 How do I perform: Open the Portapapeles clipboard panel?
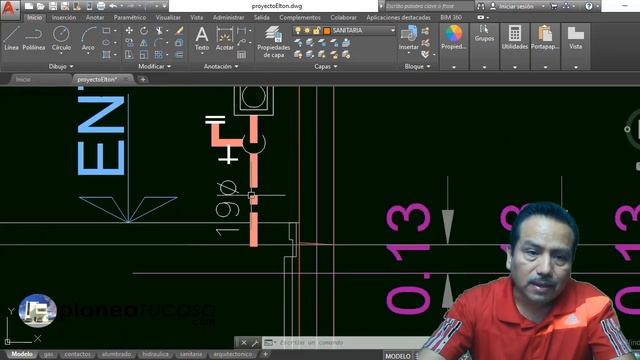[x=545, y=38]
